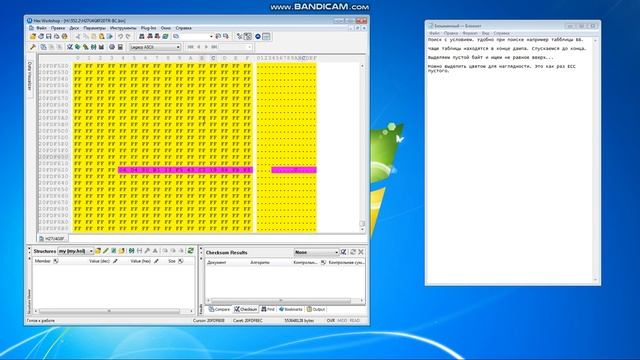The height and width of the screenshot is (360, 640).
Task: Open the None checksum selection dropdown
Action: [316, 252]
